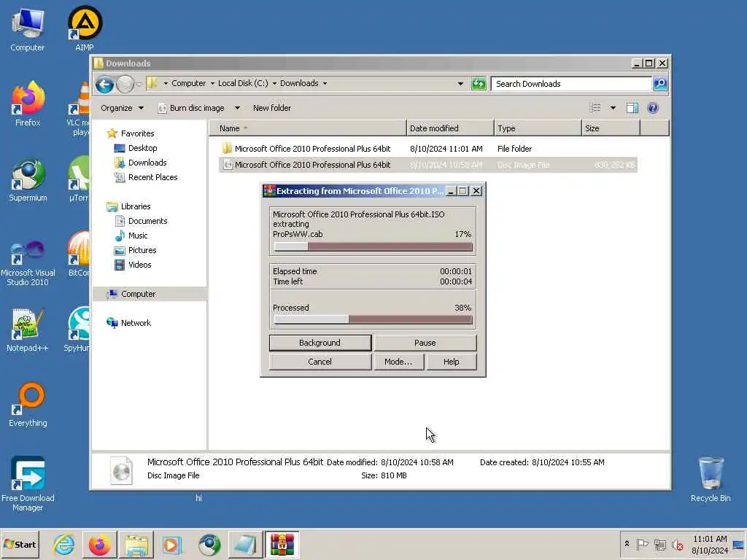The width and height of the screenshot is (747, 560).
Task: Select the Office 2010 Disc Image File row
Action: [427, 165]
